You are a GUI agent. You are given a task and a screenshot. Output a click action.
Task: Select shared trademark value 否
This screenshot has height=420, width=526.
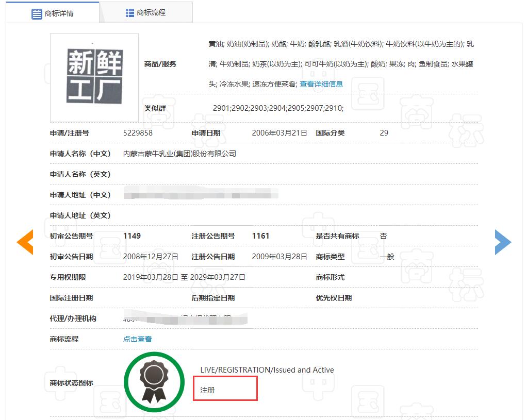[384, 236]
